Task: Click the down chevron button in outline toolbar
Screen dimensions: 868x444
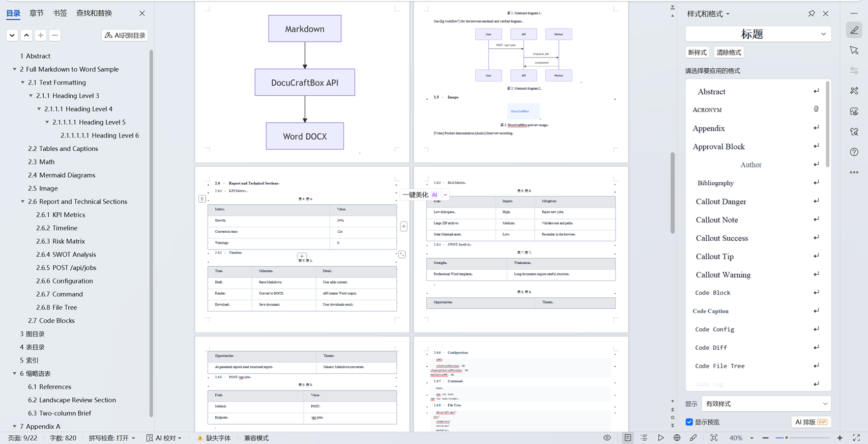Action: click(12, 35)
